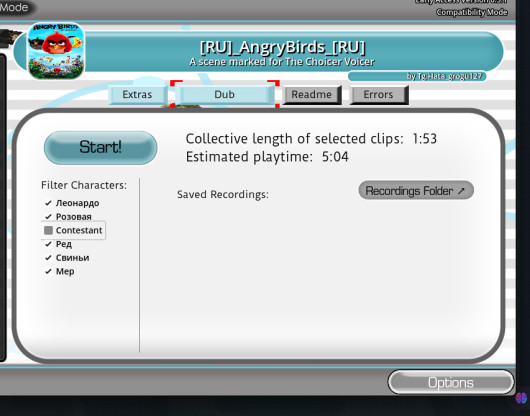Click the author credit by Tg:Hata_grogu127

(x=417, y=76)
